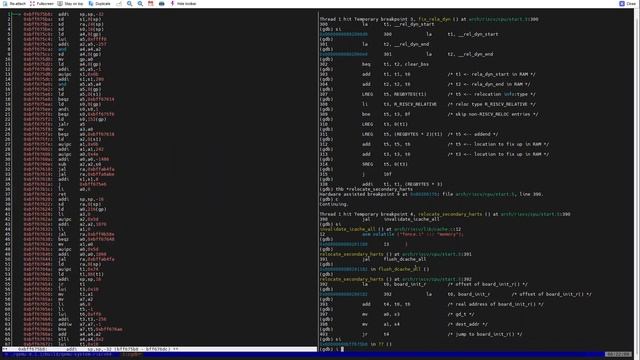
Task: Click the 'jal invalidate_icache_all' line
Action: tap(380, 219)
